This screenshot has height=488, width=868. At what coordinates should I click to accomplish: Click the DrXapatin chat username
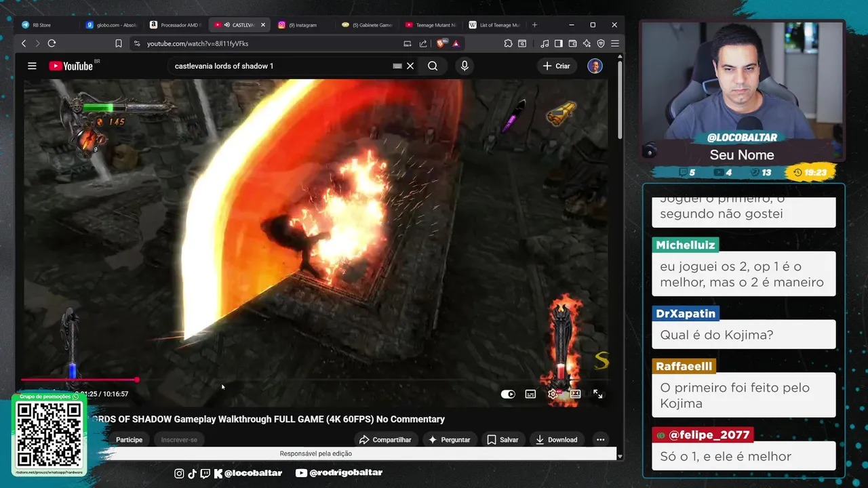point(686,314)
